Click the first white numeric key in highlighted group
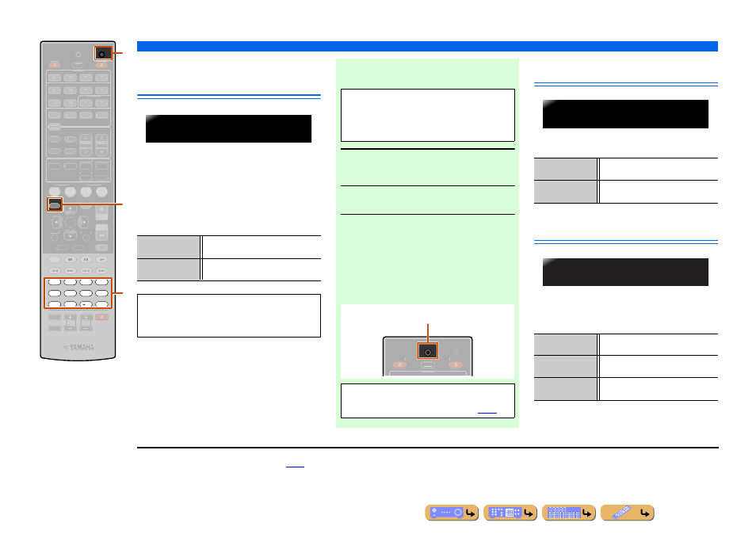This screenshot has width=756, height=534. point(55,282)
